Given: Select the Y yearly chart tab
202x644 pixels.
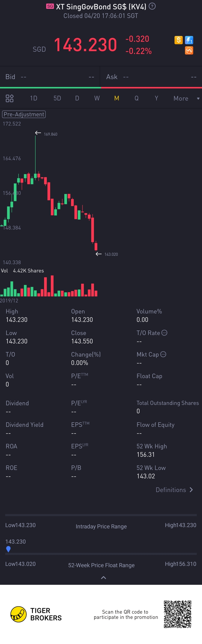Looking at the screenshot, I should 156,98.
